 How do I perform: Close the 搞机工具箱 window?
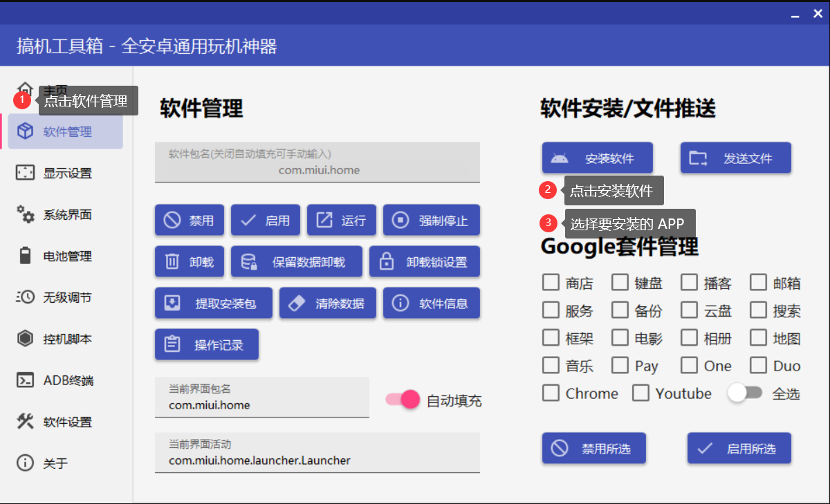(818, 13)
